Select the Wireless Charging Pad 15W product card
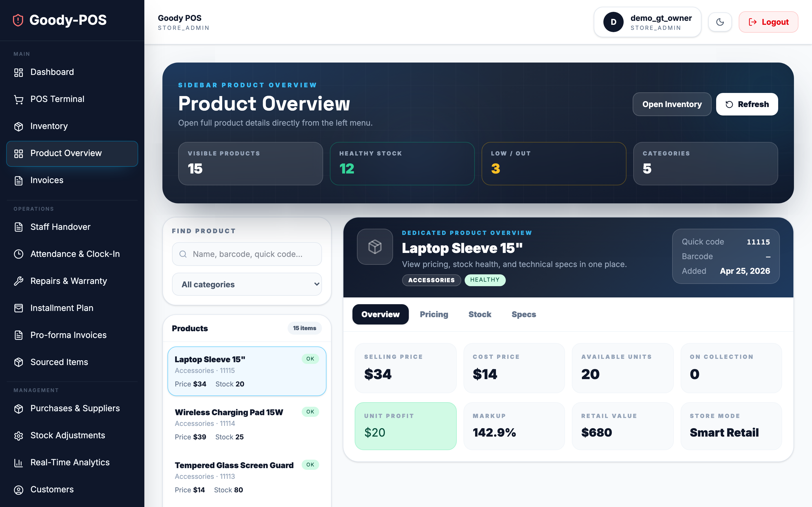Screen dimensions: 812x507 [x=247, y=424]
